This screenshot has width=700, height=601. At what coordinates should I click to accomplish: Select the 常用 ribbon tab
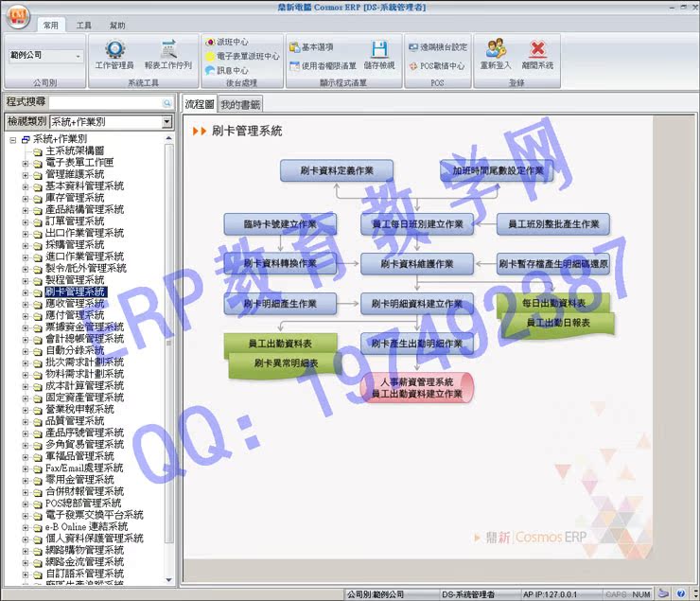pos(51,26)
